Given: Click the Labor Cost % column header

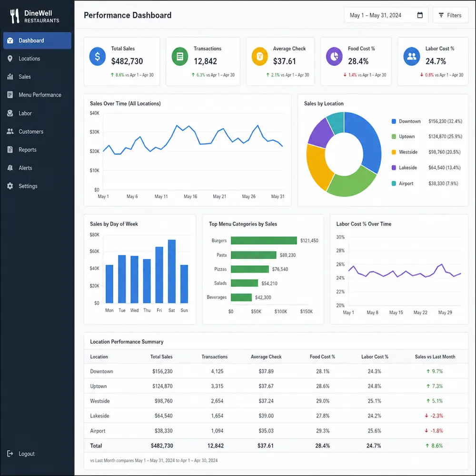Looking at the screenshot, I should tap(375, 357).
